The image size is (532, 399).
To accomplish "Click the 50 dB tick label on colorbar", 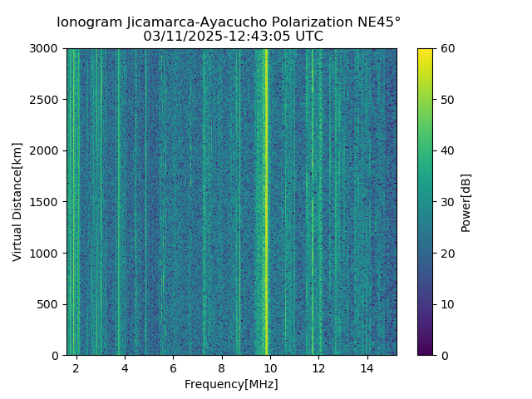I will pyautogui.click(x=447, y=100).
